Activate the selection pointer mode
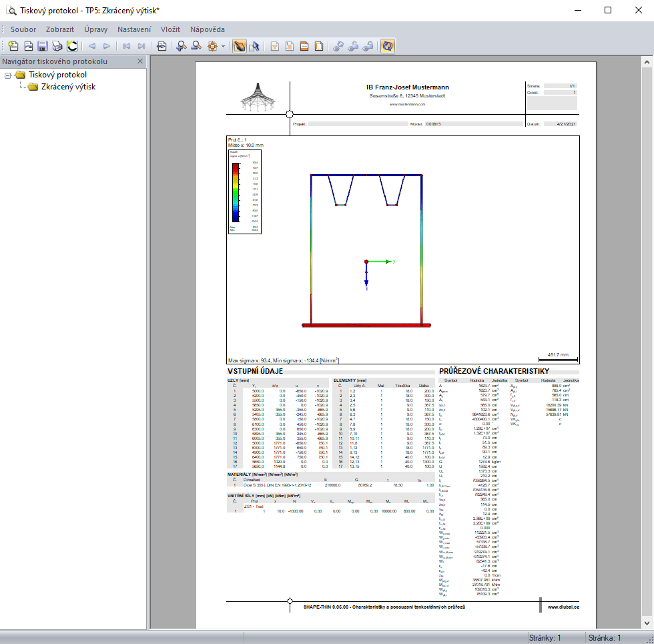This screenshot has height=644, width=654. (254, 46)
